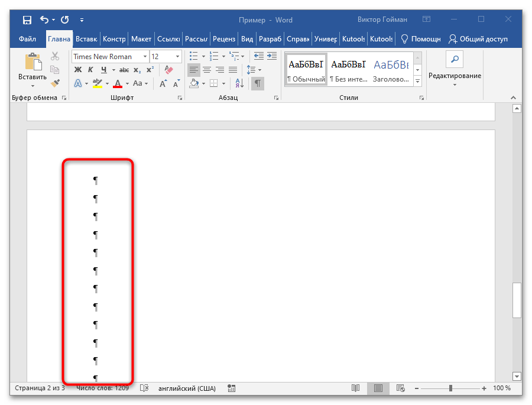Image resolution: width=532 pixels, height=405 pixels.
Task: Open the Разработчик tab
Action: click(270, 39)
